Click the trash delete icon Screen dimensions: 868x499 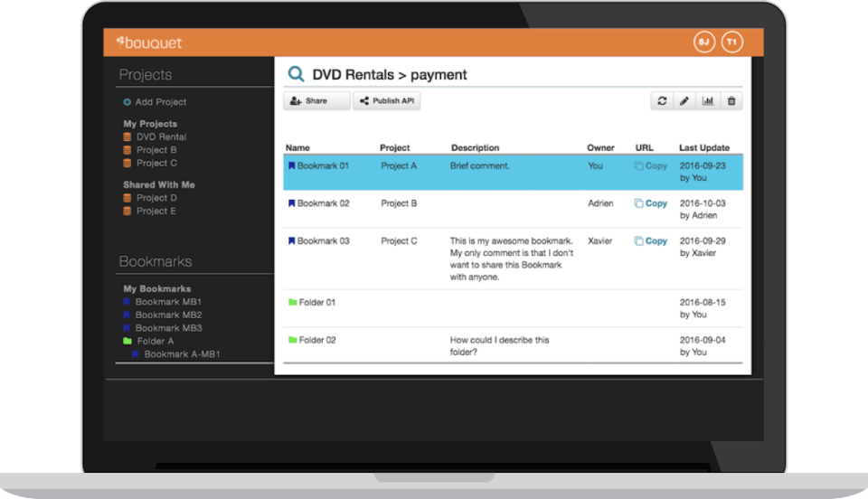point(731,101)
